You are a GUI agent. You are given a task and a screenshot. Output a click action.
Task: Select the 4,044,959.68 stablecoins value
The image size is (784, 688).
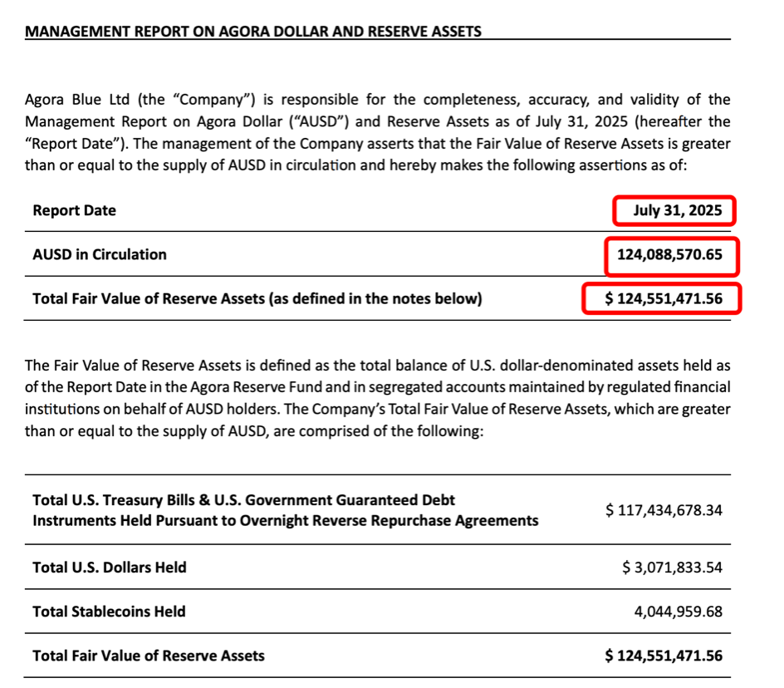point(678,612)
